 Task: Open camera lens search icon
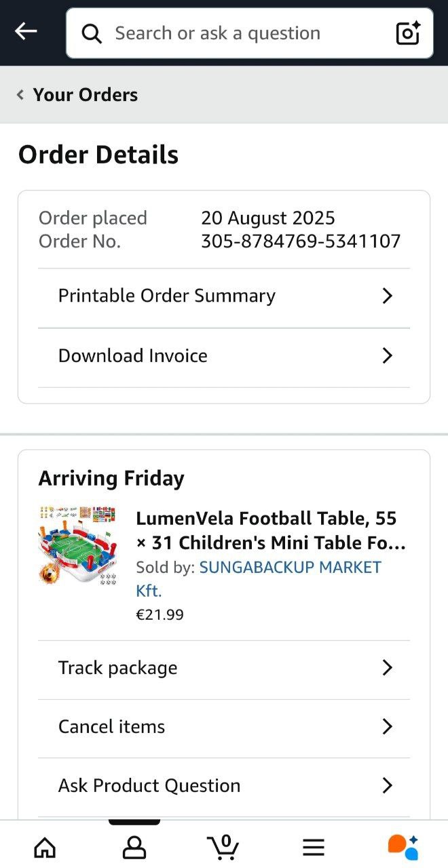(x=407, y=33)
